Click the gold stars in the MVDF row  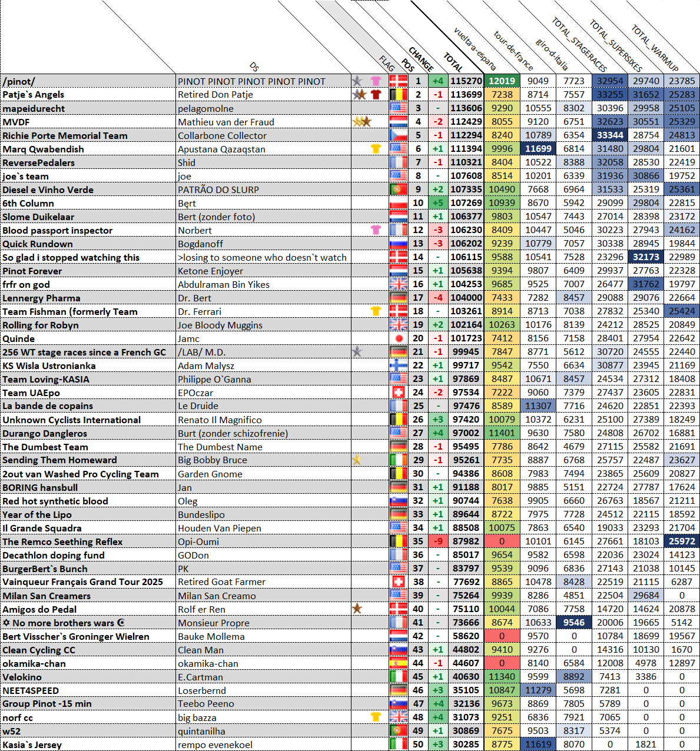pos(361,122)
